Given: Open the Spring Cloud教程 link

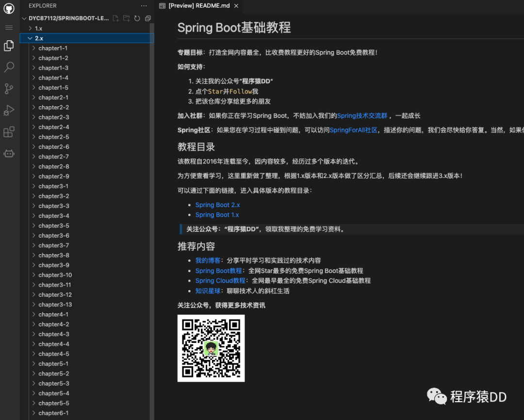Looking at the screenshot, I should tap(220, 281).
